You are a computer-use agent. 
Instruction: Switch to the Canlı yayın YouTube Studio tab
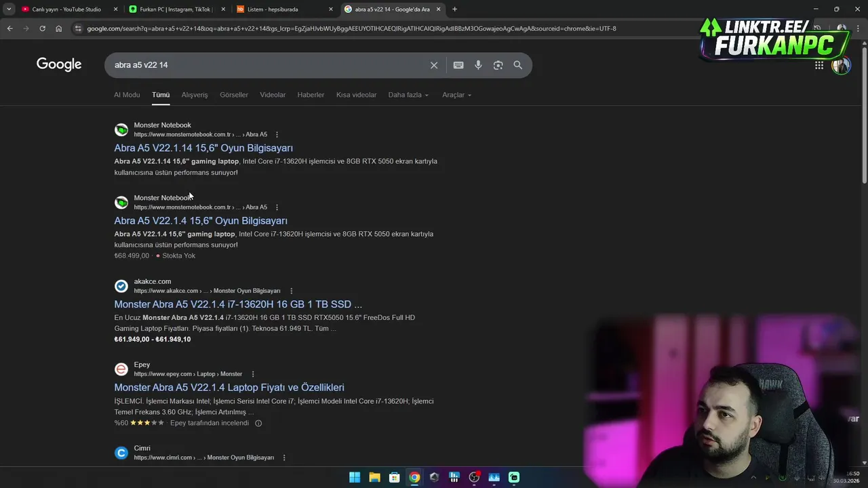point(66,9)
